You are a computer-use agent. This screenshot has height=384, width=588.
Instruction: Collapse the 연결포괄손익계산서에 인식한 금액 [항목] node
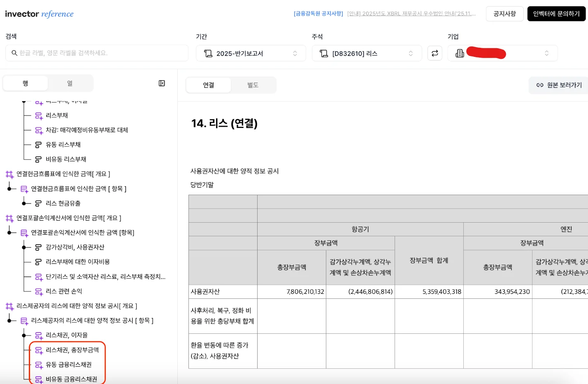pos(9,233)
